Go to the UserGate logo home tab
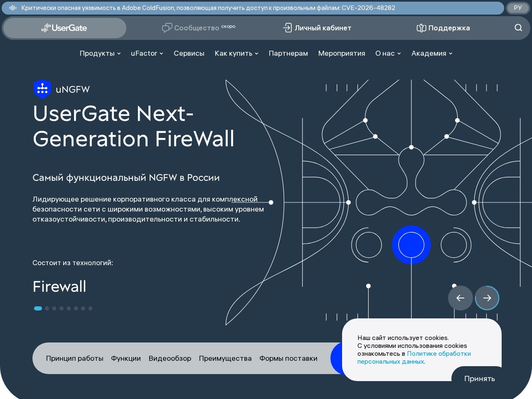This screenshot has width=532, height=399. click(x=64, y=28)
